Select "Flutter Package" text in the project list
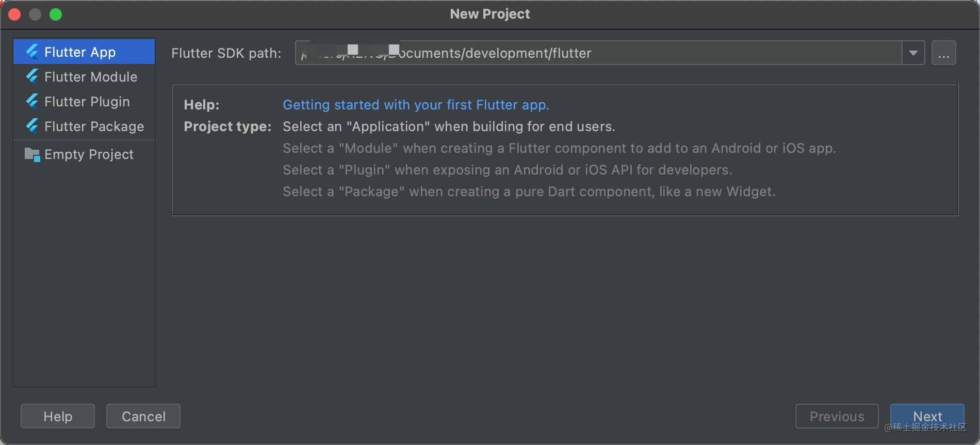Image resolution: width=980 pixels, height=445 pixels. pos(94,126)
